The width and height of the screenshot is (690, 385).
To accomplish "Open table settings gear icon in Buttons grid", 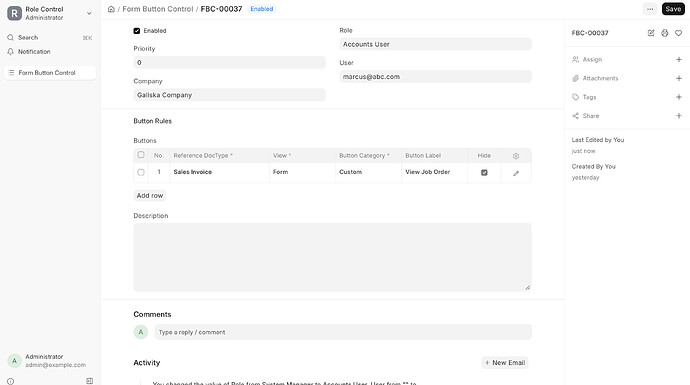I will point(516,156).
